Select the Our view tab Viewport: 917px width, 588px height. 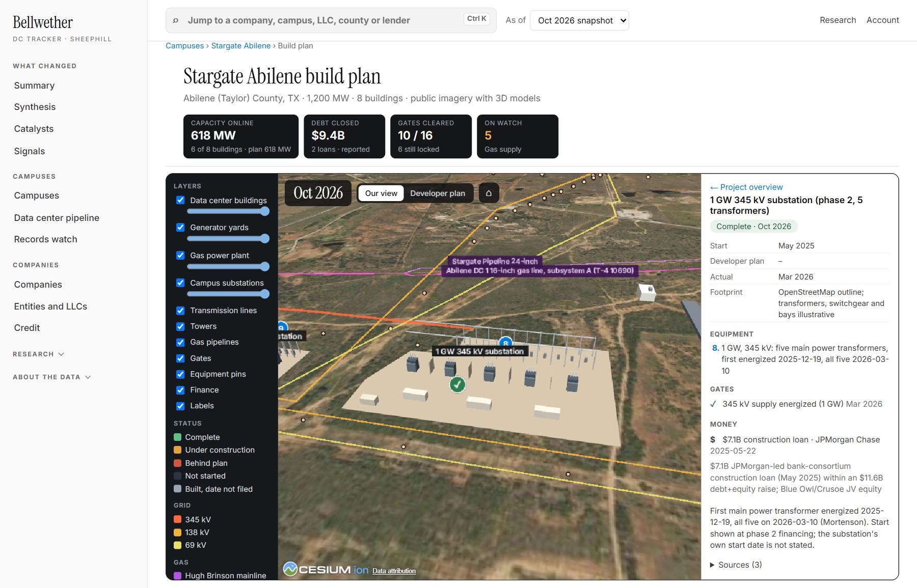click(381, 193)
